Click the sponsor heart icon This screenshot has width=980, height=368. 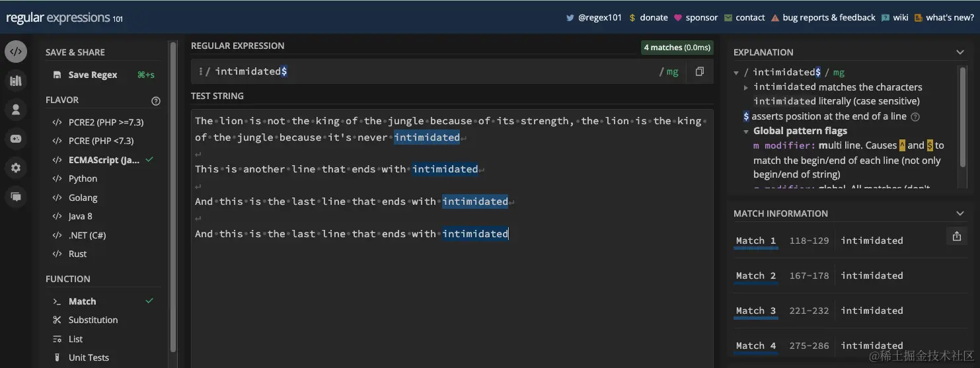(x=678, y=18)
